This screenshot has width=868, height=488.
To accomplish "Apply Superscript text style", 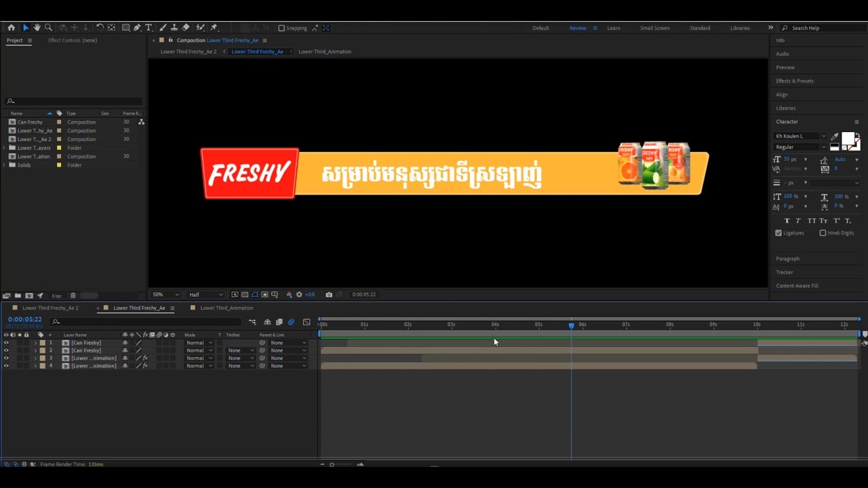I will pyautogui.click(x=836, y=221).
